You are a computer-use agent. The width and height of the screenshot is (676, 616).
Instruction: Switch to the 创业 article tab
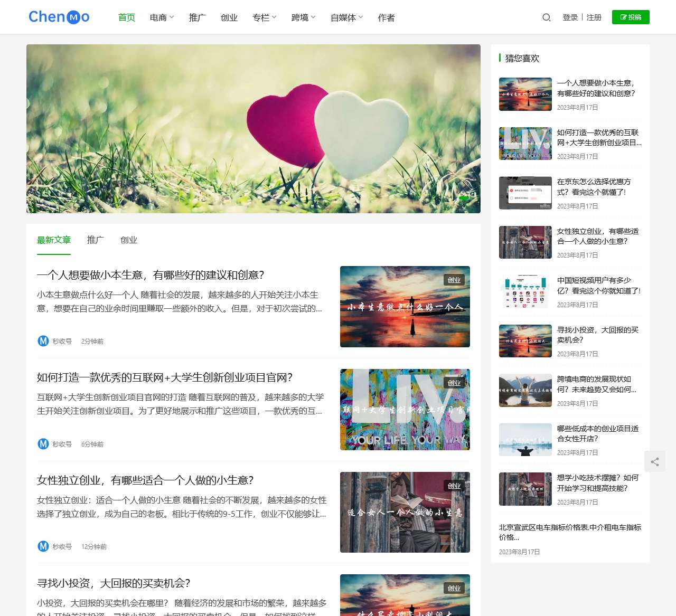point(129,240)
